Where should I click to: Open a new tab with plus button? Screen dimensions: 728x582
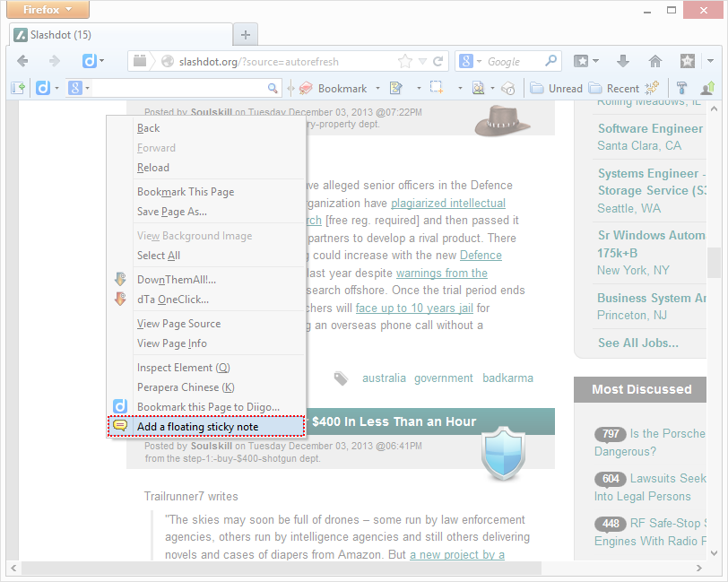246,35
